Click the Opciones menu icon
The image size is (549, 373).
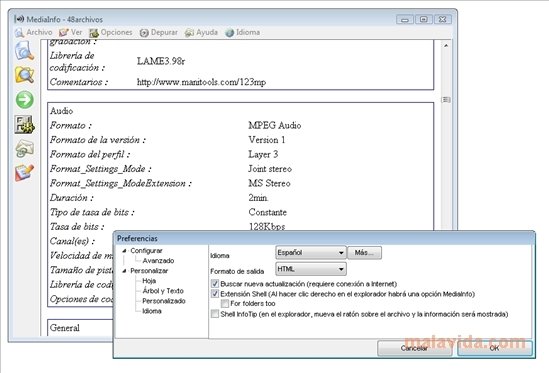(x=94, y=33)
